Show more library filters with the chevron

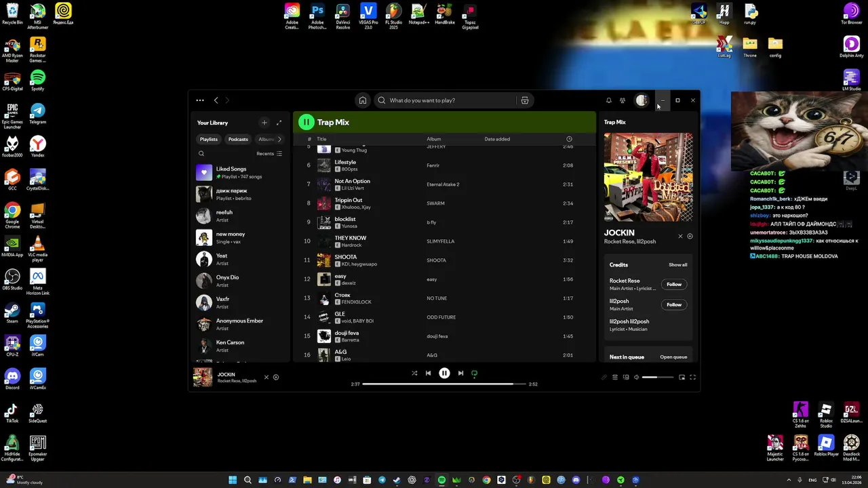(x=279, y=139)
